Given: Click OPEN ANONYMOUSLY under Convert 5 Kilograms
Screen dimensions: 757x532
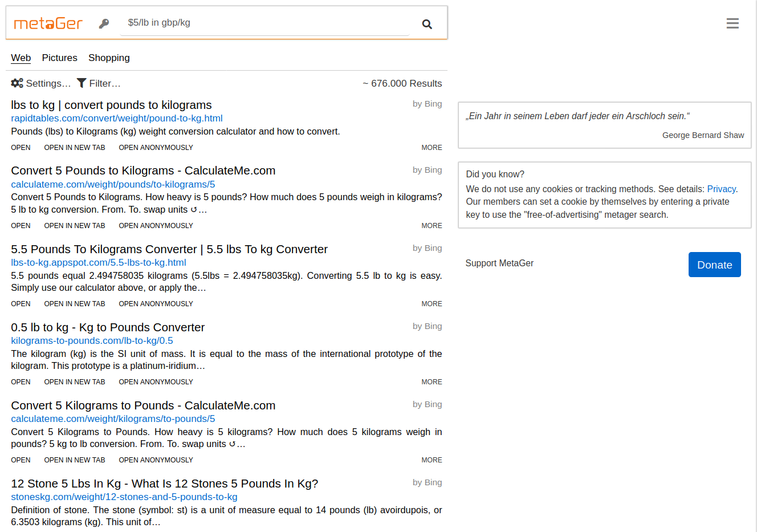Looking at the screenshot, I should pyautogui.click(x=156, y=460).
